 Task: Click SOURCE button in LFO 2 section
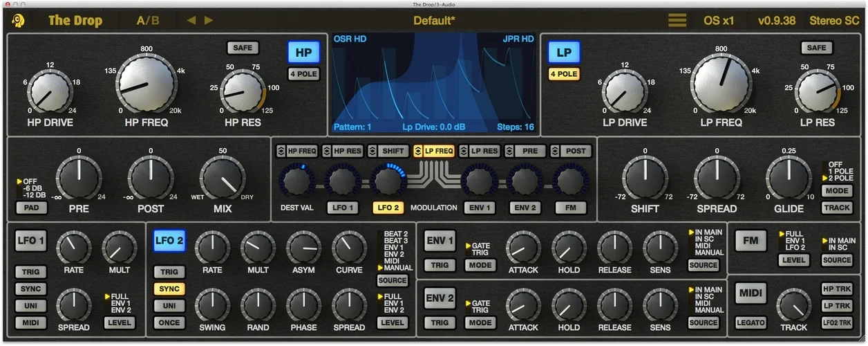point(393,281)
